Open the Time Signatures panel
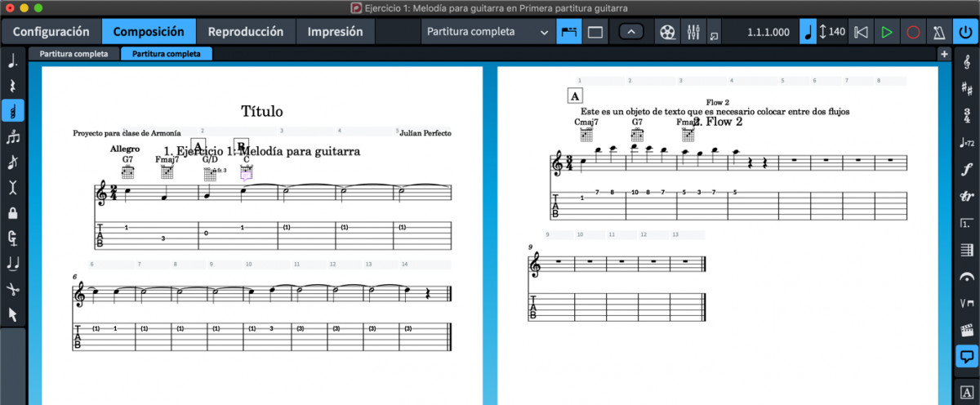This screenshot has height=405, width=980. 967,115
